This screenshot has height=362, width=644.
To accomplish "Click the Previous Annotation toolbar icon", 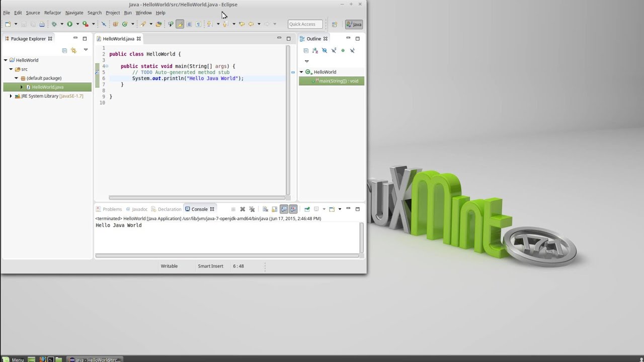I will [225, 24].
